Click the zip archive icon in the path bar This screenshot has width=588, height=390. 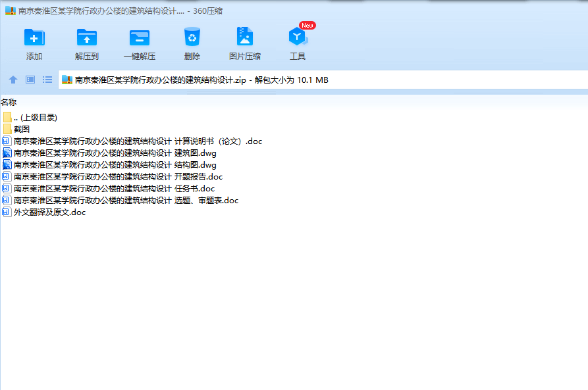tap(67, 80)
